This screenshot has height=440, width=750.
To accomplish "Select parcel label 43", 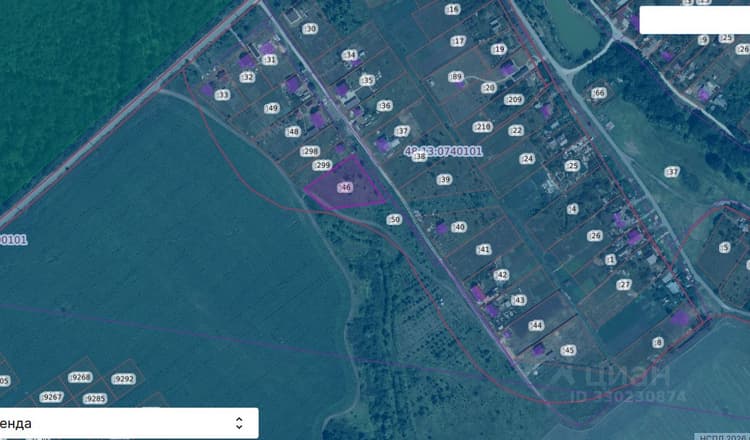I will tap(518, 300).
